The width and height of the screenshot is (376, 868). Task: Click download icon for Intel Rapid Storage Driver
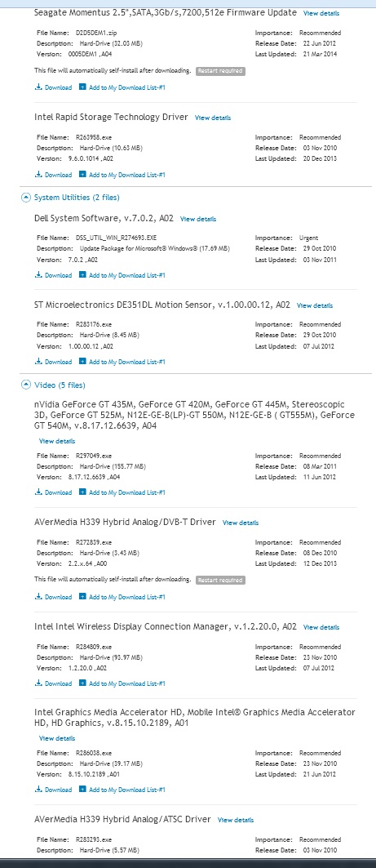click(38, 175)
